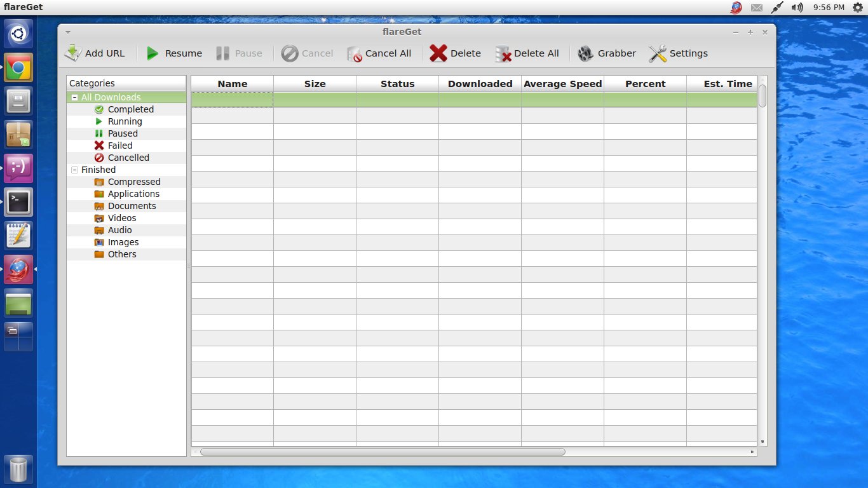Collapse the Finished tree node

click(75, 170)
